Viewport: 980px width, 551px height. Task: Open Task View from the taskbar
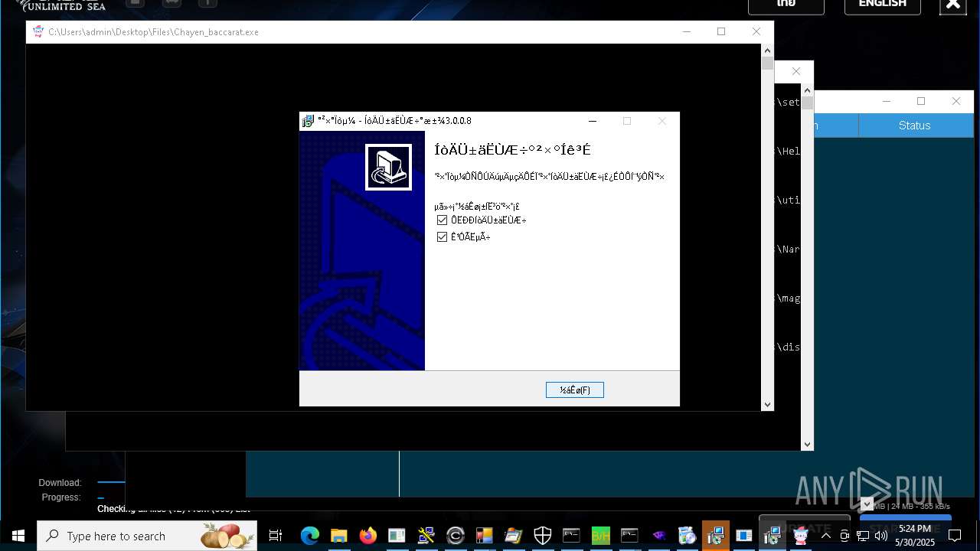276,536
